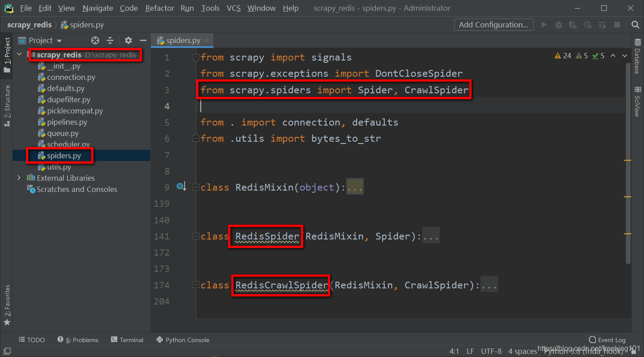The height and width of the screenshot is (357, 644).
Task: Click the green Run arrow in the toolbar
Action: coord(544,25)
